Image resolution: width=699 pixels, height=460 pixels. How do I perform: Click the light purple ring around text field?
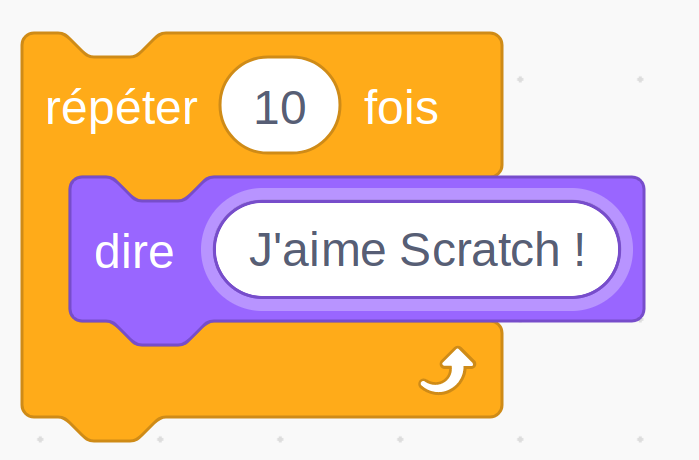416,194
